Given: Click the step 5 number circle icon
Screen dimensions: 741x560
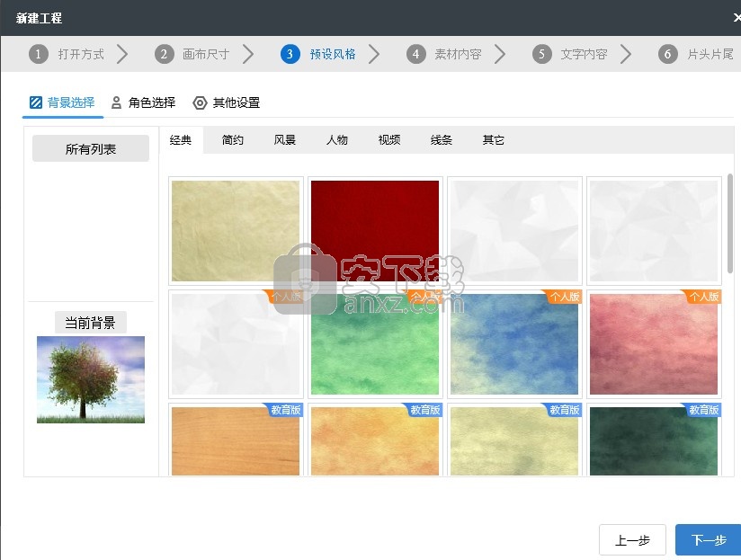Looking at the screenshot, I should click(541, 54).
